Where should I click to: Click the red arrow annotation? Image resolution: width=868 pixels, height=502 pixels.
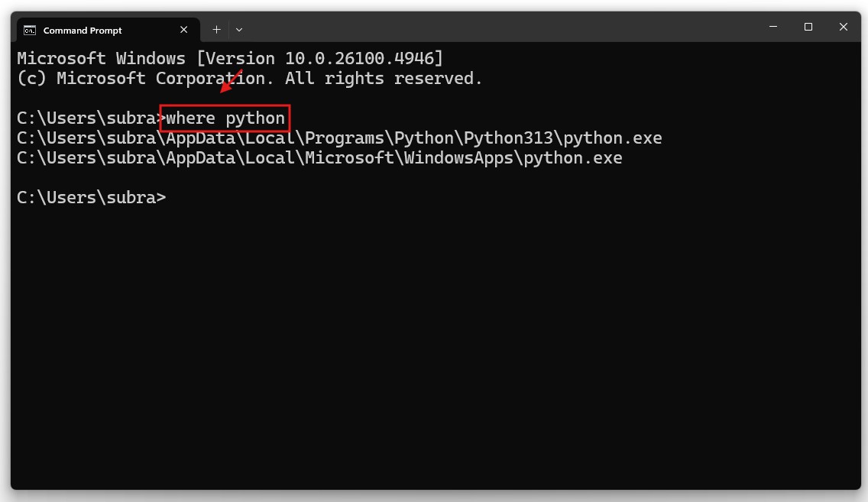pyautogui.click(x=231, y=81)
